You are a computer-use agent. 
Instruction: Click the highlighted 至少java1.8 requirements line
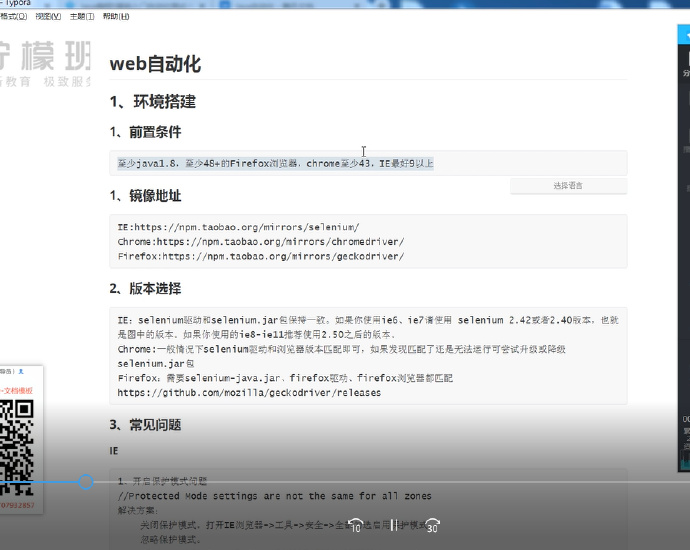(275, 163)
